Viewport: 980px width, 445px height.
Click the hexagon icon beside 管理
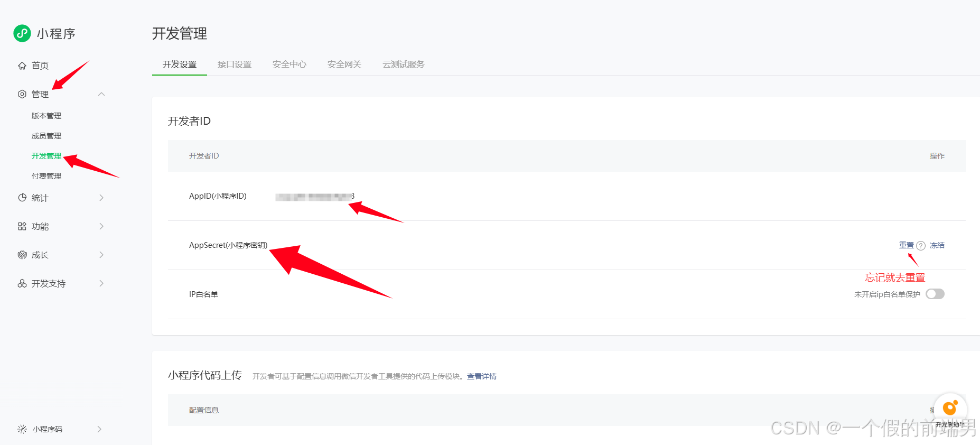click(22, 94)
